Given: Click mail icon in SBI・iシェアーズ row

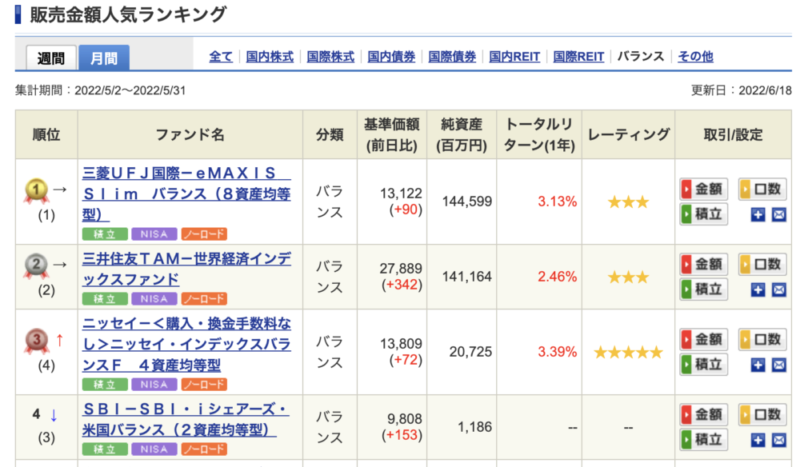Looking at the screenshot, I should point(779,440).
